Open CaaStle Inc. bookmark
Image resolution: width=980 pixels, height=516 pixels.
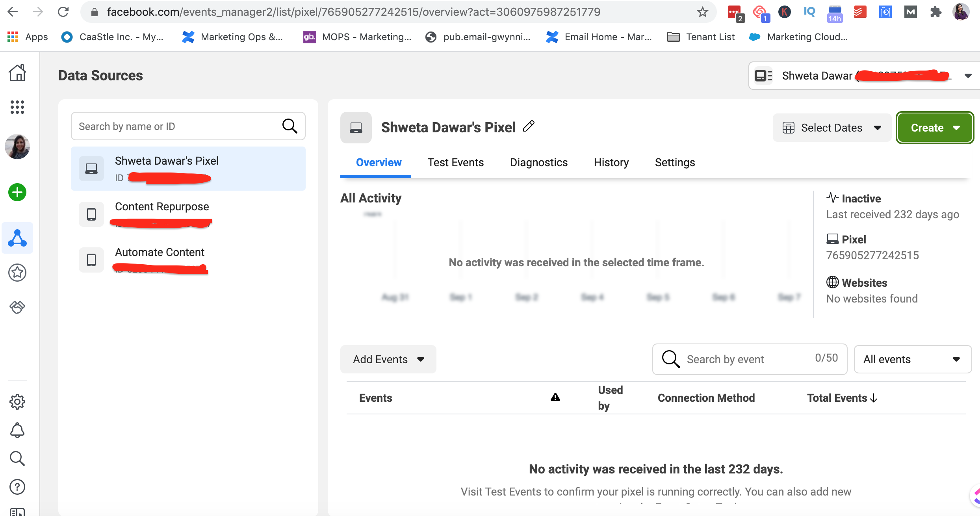(x=113, y=37)
